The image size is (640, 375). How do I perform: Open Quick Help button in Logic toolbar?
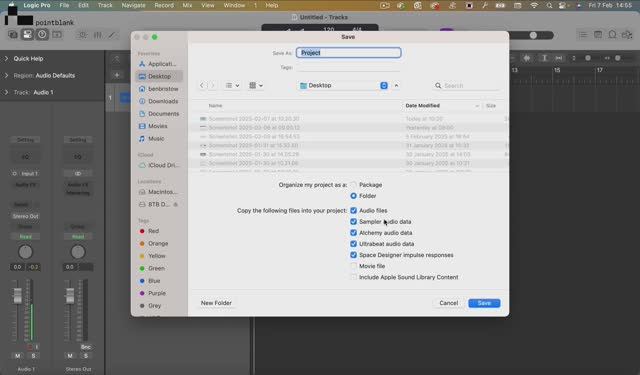[42, 35]
